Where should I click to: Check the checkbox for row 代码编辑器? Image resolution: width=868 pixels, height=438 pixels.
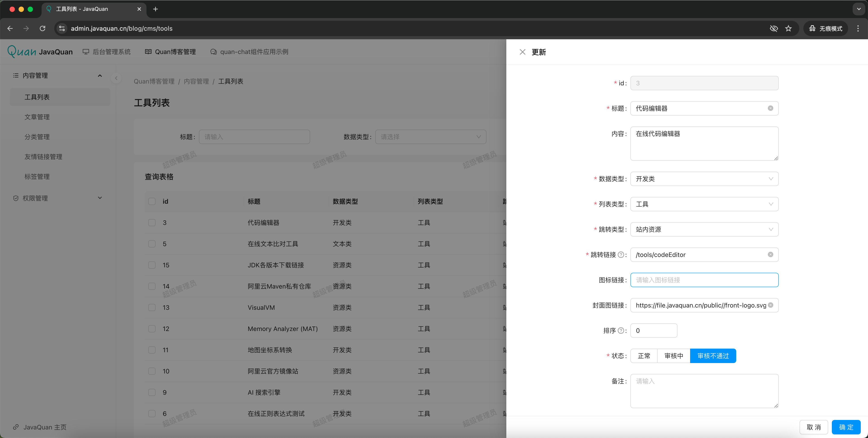pos(152,223)
